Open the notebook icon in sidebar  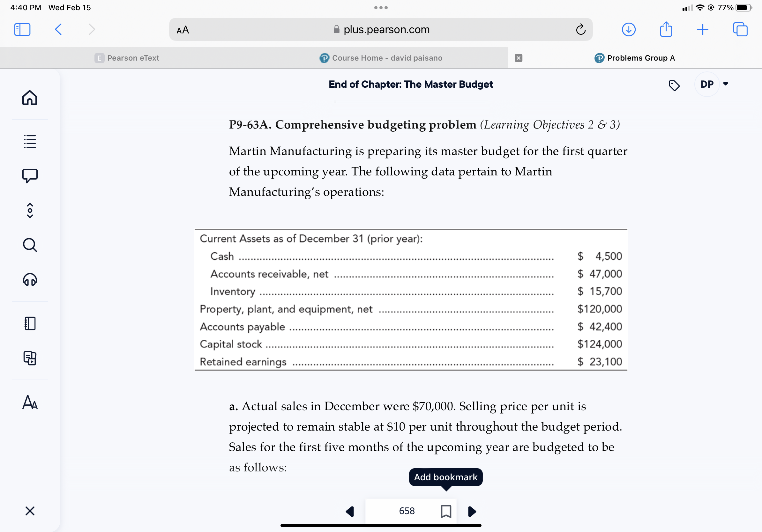(x=30, y=323)
